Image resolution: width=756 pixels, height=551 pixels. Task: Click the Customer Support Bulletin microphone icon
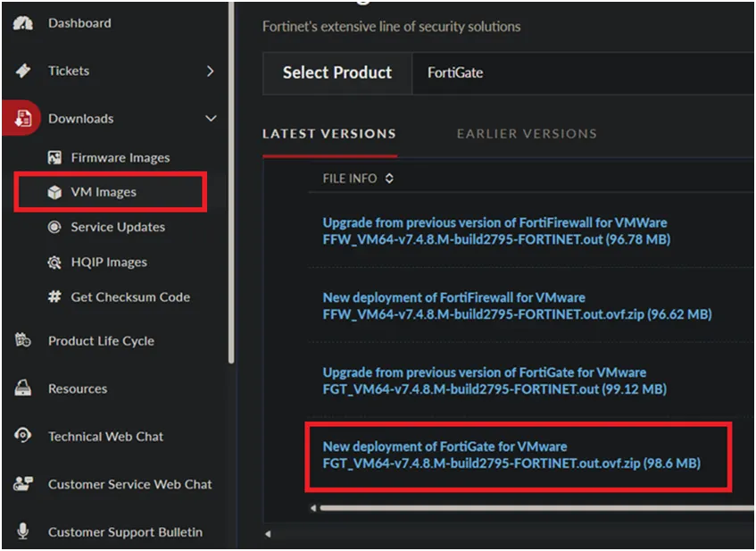coord(22,531)
